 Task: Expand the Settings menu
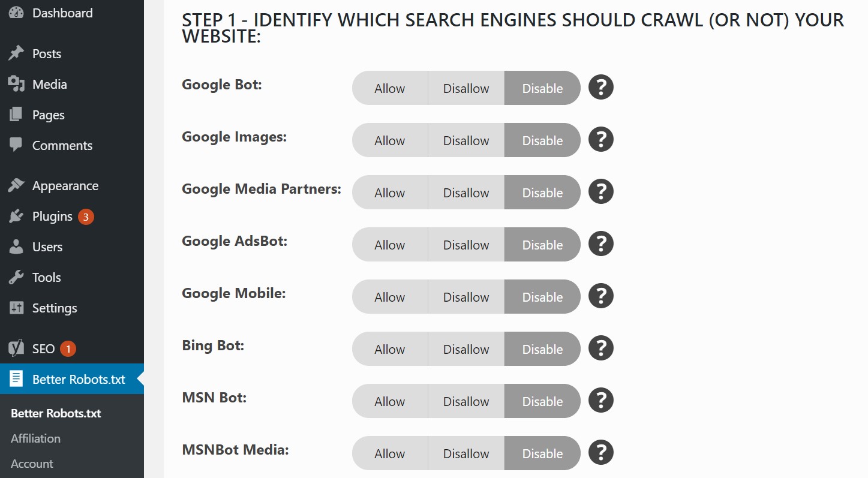point(54,308)
